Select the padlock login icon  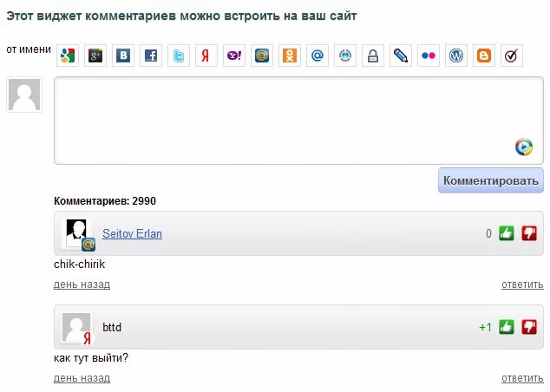tap(373, 56)
